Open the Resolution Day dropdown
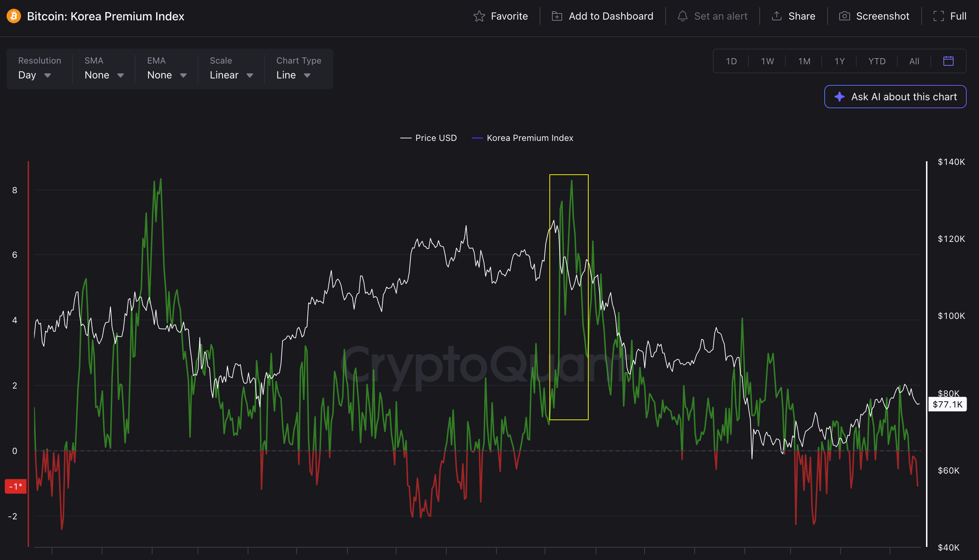This screenshot has width=979, height=560. pos(39,69)
